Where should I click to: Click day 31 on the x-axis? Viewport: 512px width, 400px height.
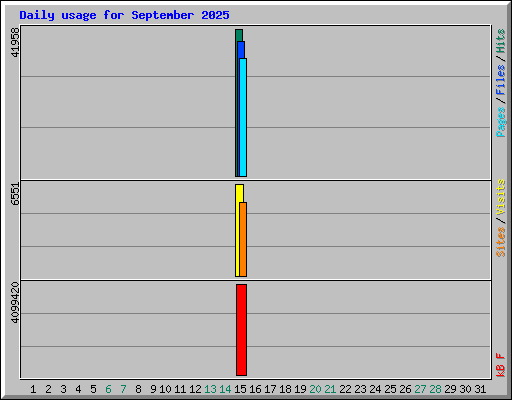click(480, 389)
